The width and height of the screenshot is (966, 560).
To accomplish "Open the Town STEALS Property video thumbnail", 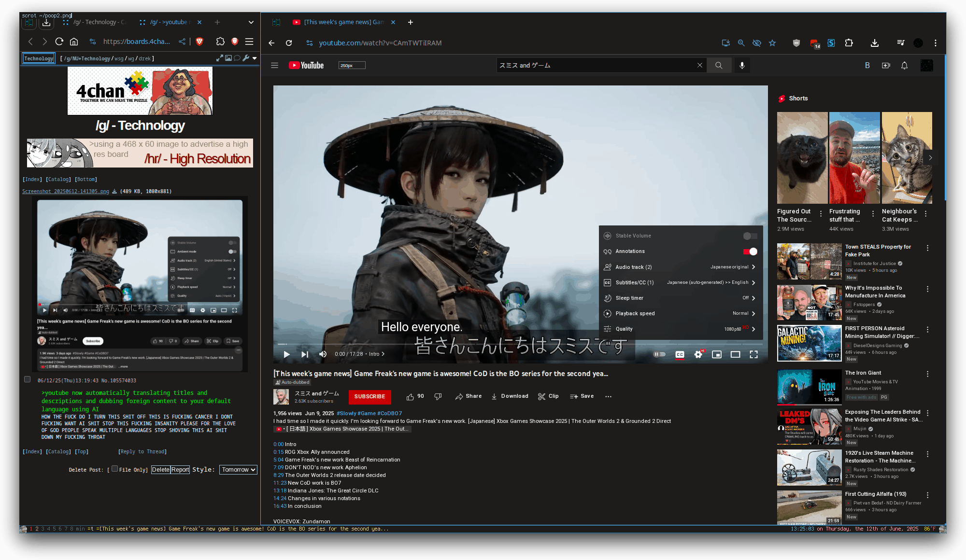I will tap(810, 262).
